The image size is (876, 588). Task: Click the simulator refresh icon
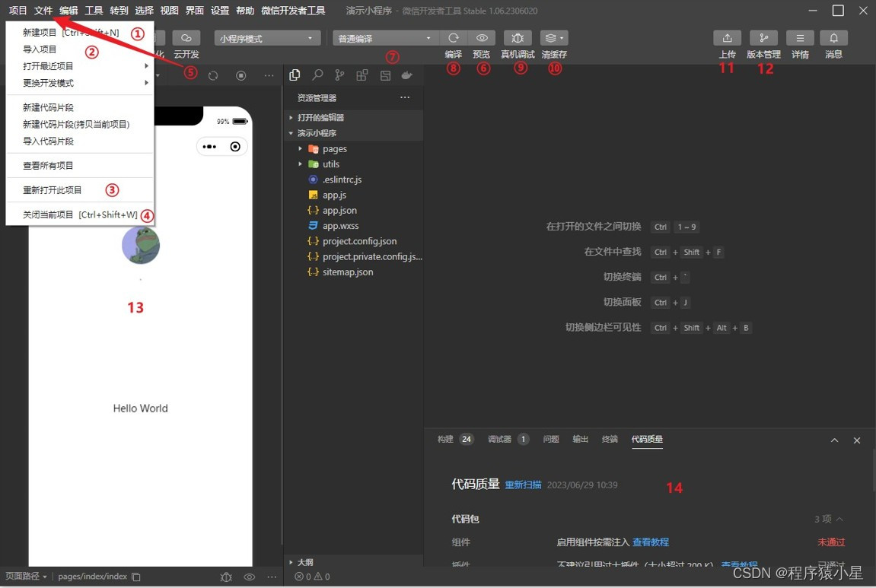[213, 75]
